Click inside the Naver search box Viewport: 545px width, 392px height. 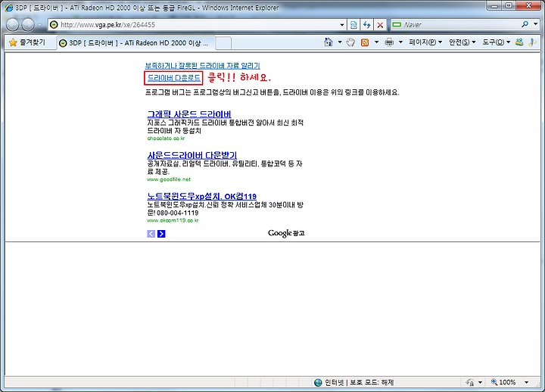pyautogui.click(x=456, y=25)
